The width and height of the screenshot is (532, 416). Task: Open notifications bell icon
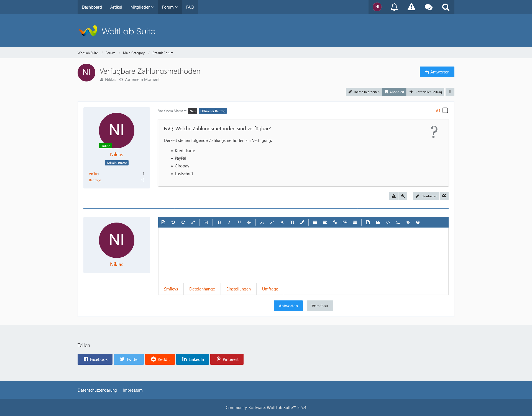(x=394, y=7)
